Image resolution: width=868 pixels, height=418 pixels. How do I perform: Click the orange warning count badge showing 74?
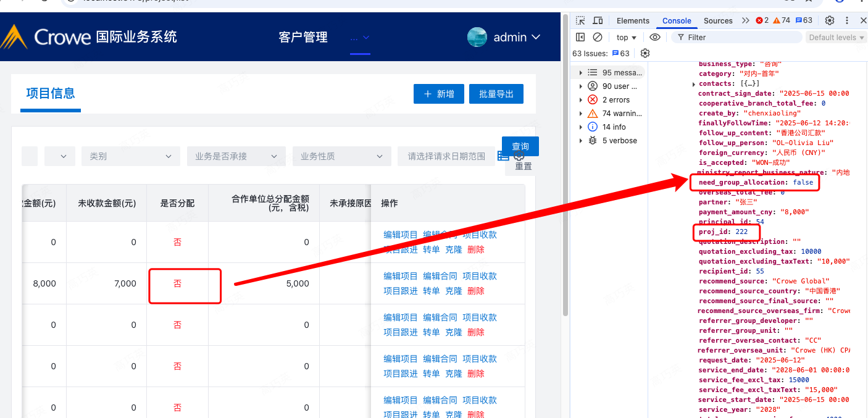(782, 20)
